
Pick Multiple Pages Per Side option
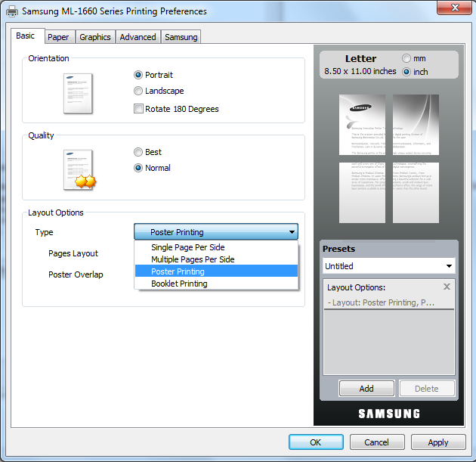(x=216, y=259)
